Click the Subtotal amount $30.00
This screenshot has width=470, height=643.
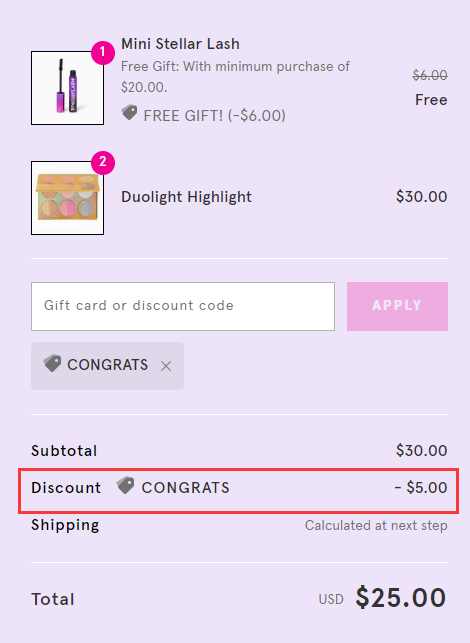coord(422,450)
